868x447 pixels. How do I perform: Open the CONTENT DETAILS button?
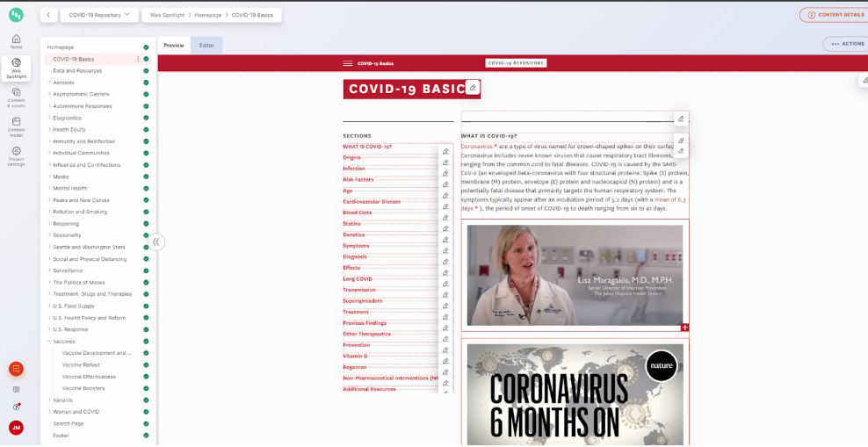click(x=833, y=15)
